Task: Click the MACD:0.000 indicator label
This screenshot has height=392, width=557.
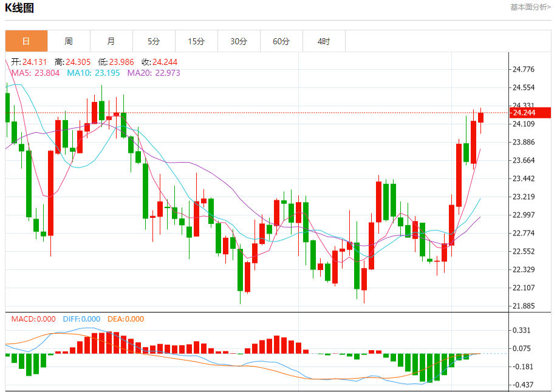Action: [33, 319]
